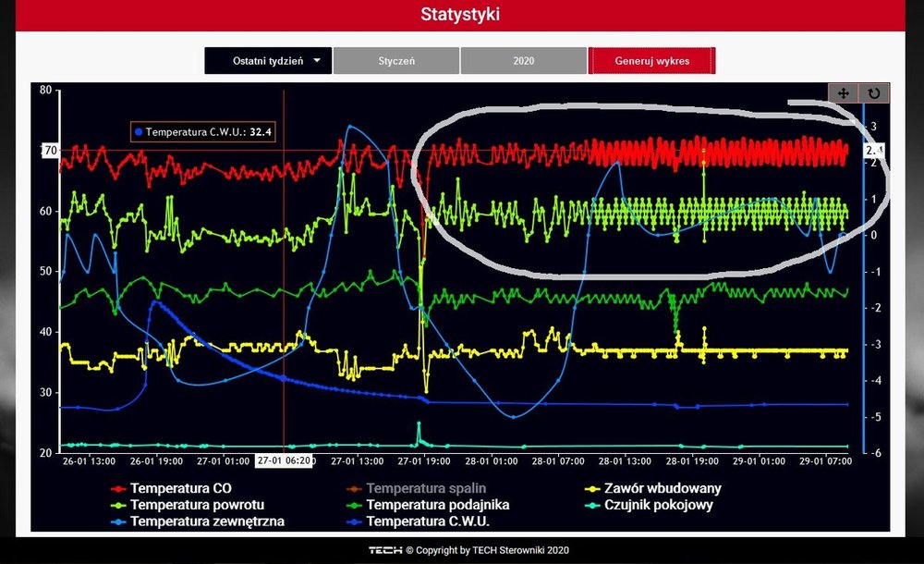This screenshot has height=564, width=924.
Task: Click the Temperatura C.W.U. 32.4 tooltip
Action: [202, 132]
